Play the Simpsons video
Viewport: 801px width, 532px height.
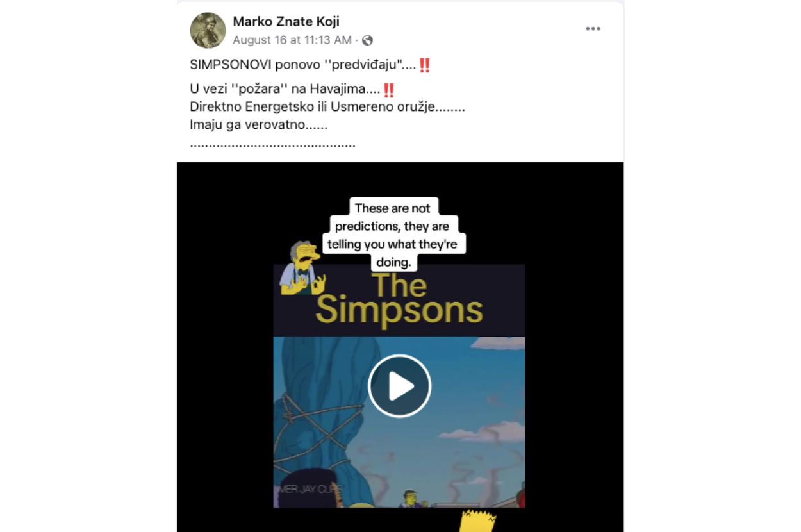pyautogui.click(x=399, y=386)
